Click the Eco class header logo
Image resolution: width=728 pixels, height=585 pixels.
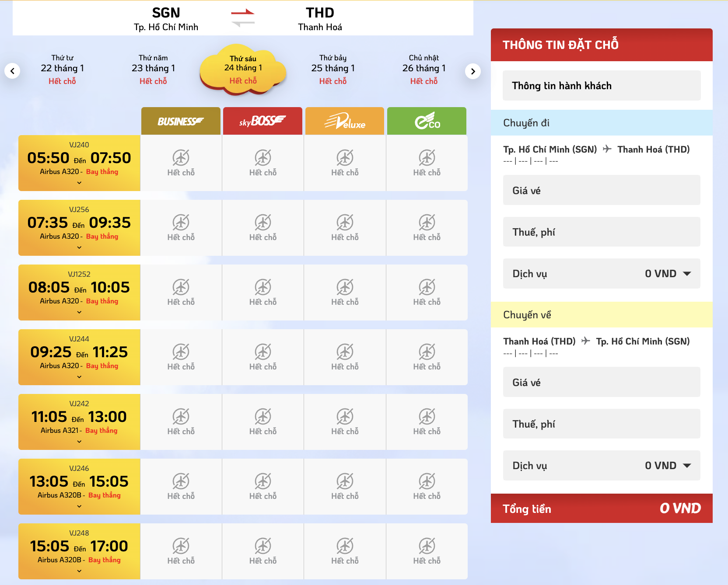427,121
